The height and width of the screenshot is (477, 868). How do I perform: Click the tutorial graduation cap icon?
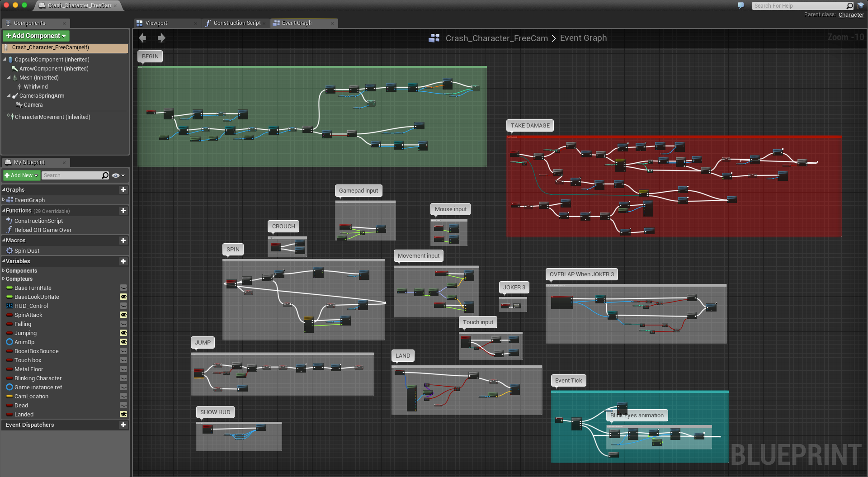coord(861,5)
